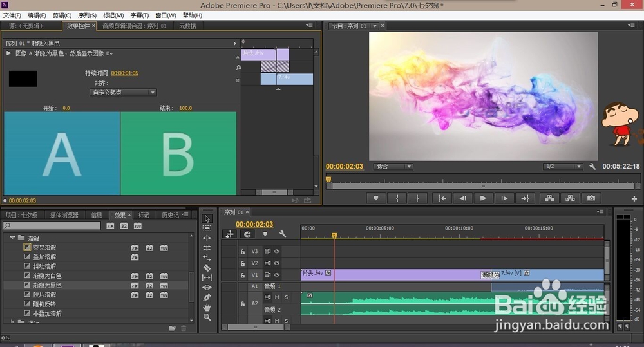Play the sequence in Program monitor

[483, 198]
